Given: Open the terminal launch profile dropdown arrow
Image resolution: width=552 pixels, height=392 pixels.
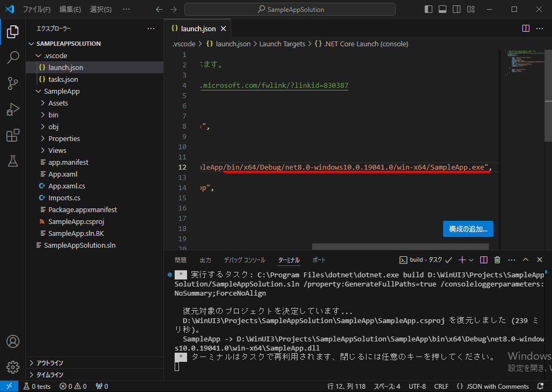Looking at the screenshot, I should [x=471, y=260].
